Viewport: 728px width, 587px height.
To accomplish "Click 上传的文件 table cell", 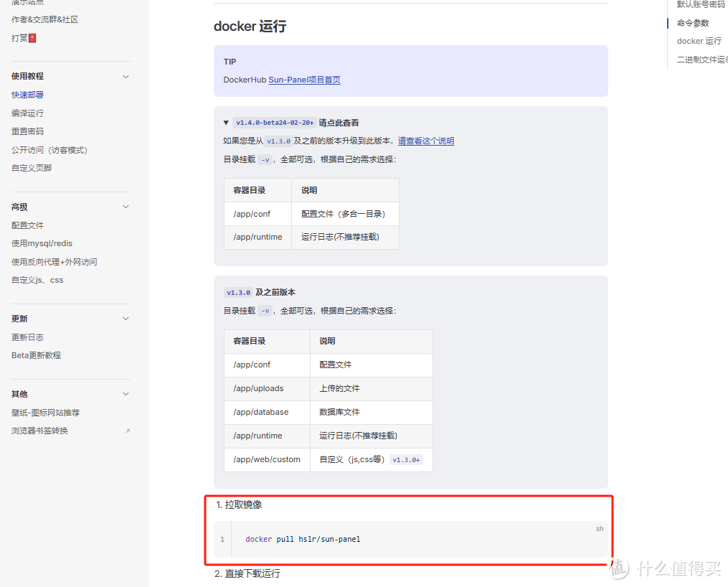I will point(372,389).
